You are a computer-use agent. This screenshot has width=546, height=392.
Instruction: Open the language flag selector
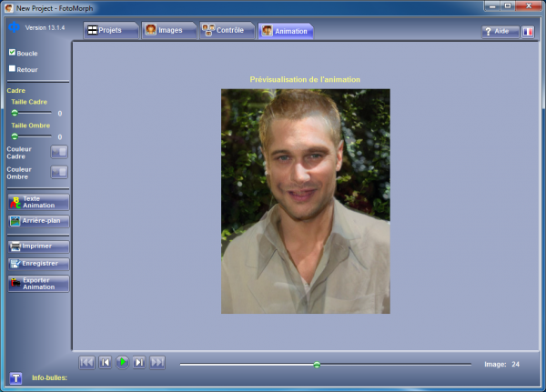click(528, 31)
